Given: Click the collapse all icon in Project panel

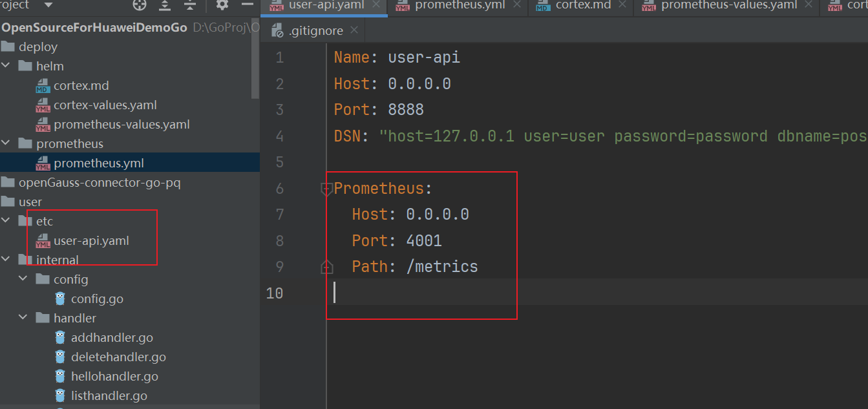Looking at the screenshot, I should tap(189, 5).
